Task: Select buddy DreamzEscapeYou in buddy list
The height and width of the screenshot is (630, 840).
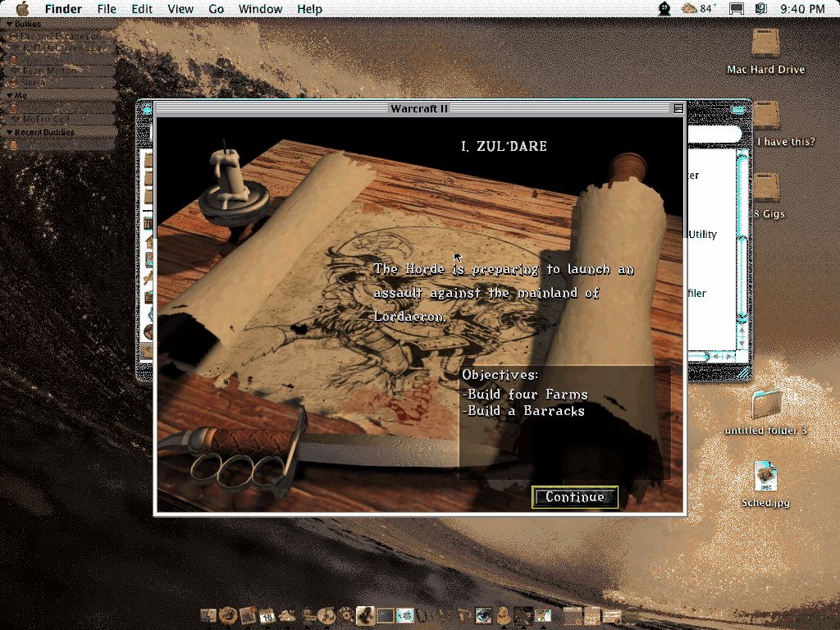Action: [x=60, y=36]
